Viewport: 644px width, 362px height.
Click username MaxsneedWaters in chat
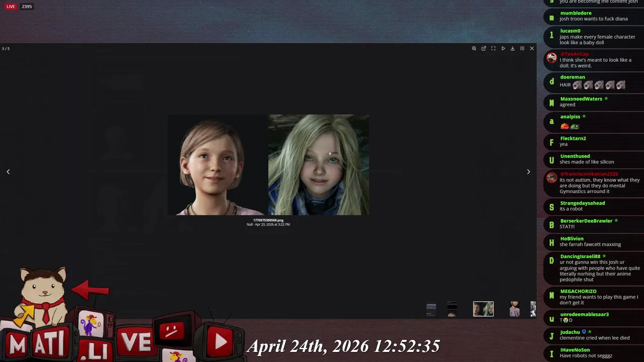[581, 99]
